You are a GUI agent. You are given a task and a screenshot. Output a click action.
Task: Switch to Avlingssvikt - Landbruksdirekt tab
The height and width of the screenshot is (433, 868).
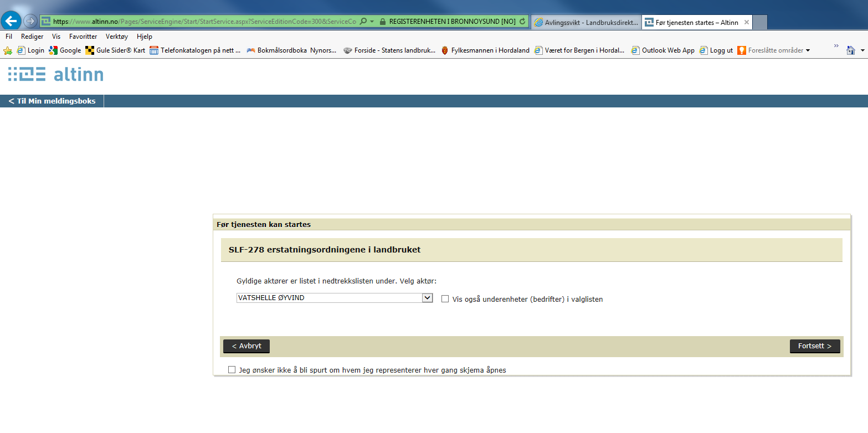pyautogui.click(x=585, y=22)
